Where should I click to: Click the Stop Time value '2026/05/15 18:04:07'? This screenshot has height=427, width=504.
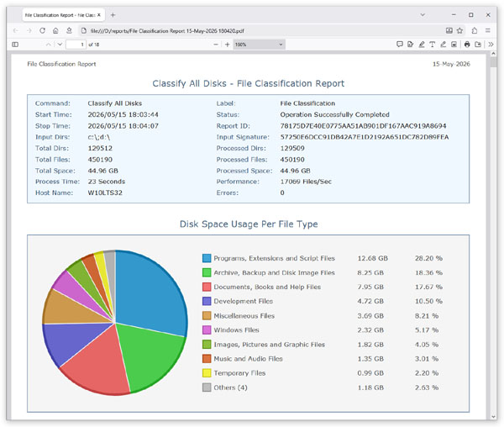click(123, 126)
